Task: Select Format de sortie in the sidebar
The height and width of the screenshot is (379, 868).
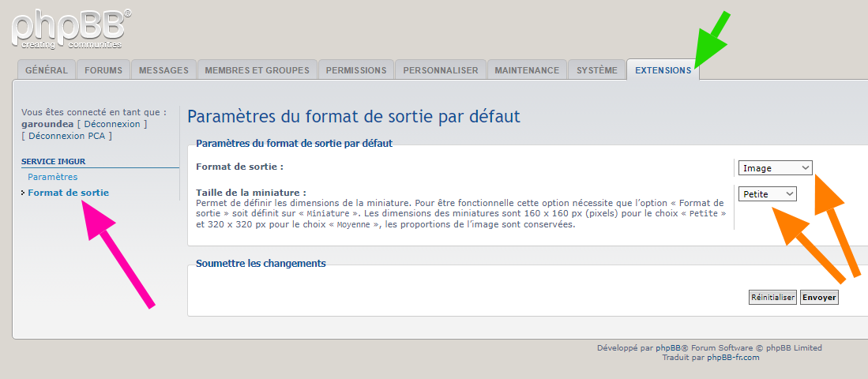Action: 68,193
